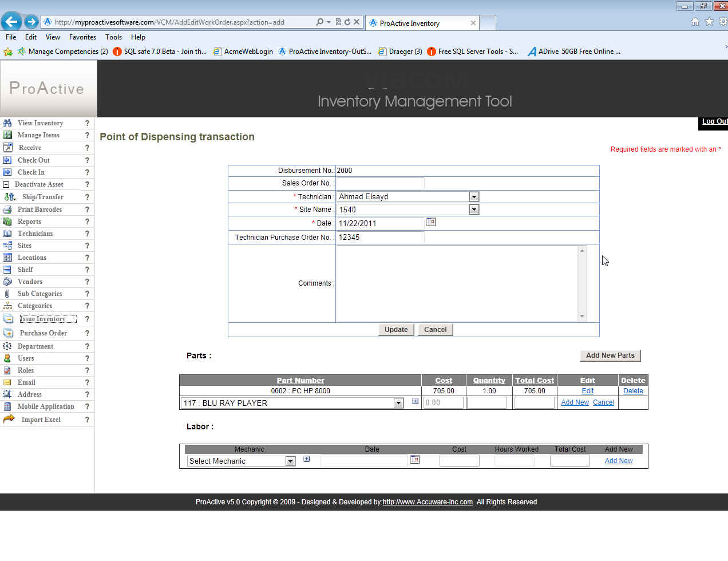Open the Select Mechanic dropdown
This screenshot has width=728, height=561.
tap(290, 461)
